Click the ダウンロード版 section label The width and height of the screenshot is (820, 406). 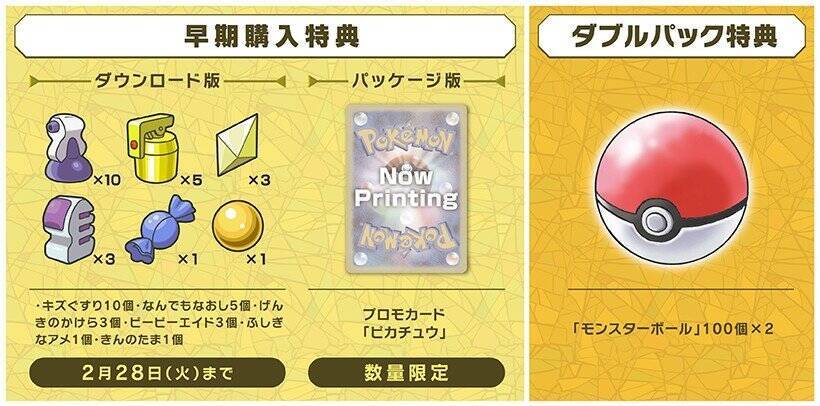click(157, 81)
